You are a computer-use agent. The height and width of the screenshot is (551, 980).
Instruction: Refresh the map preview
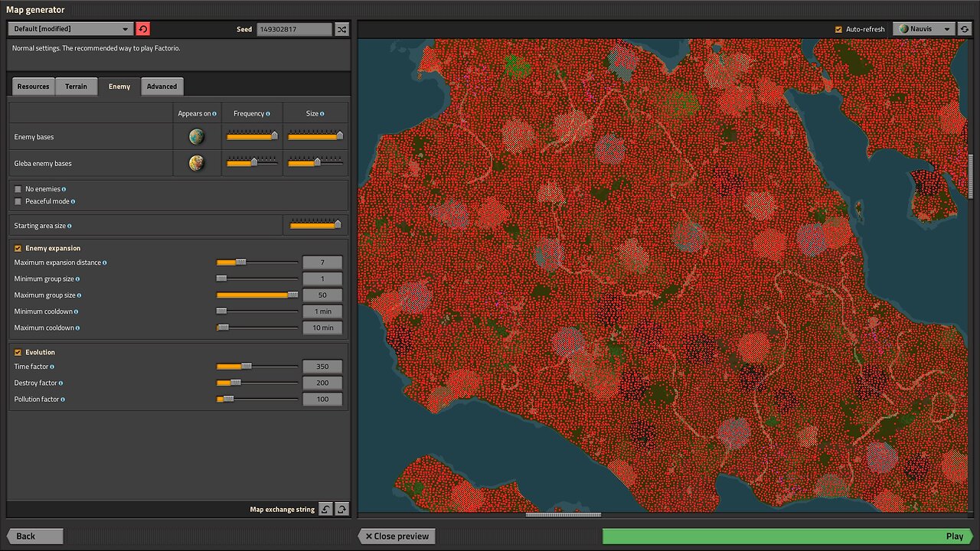(964, 29)
